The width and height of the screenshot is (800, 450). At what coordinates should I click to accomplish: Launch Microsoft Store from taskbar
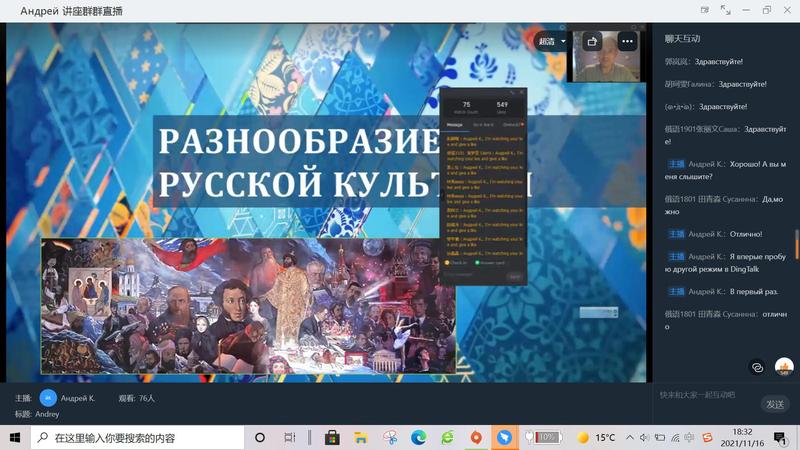click(x=332, y=438)
